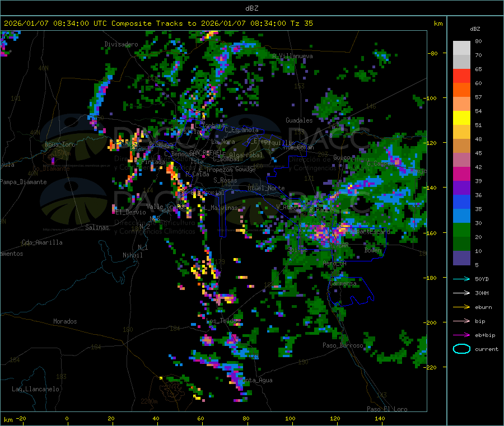Screen dimensions: 504x426
Task: Click the -160 km vertical axis tick
Action: point(432,233)
